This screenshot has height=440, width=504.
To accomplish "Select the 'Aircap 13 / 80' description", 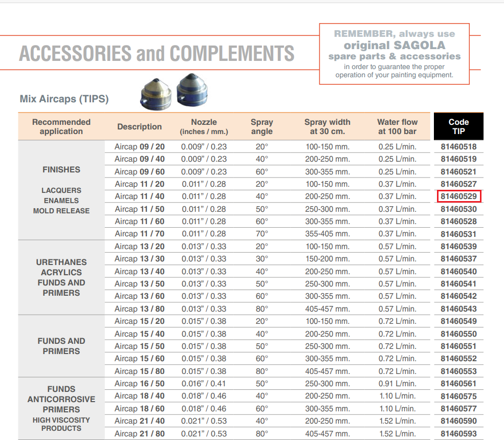I will coord(140,309).
